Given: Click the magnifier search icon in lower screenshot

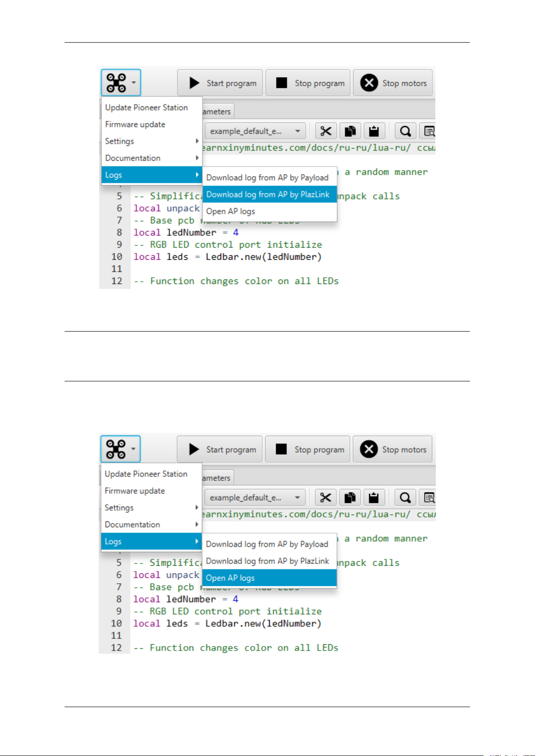Looking at the screenshot, I should coord(405,498).
